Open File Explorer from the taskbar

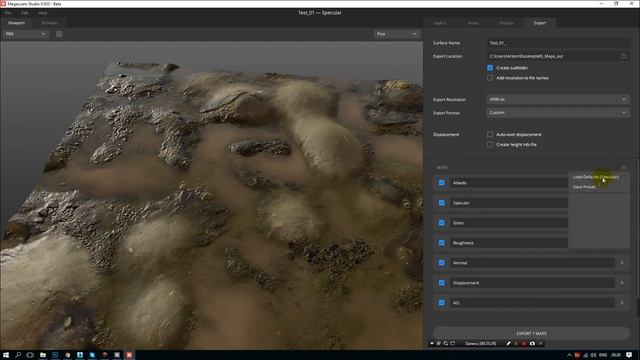click(42, 355)
